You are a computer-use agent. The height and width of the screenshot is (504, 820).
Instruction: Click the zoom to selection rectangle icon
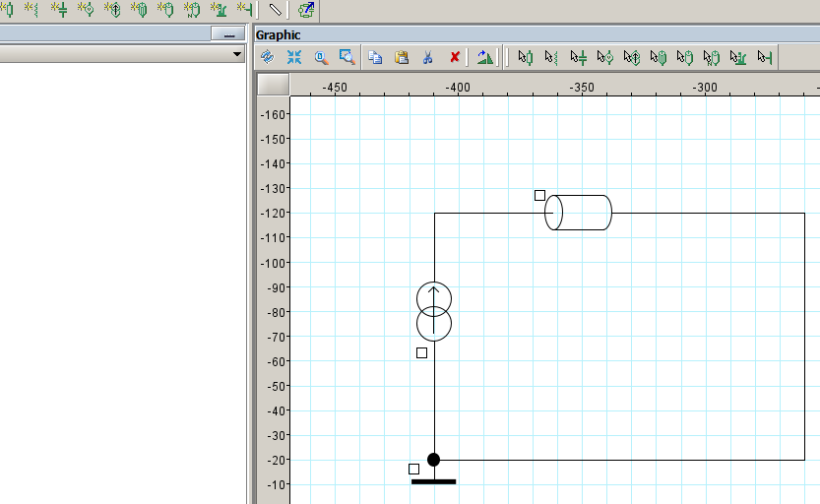pos(347,57)
